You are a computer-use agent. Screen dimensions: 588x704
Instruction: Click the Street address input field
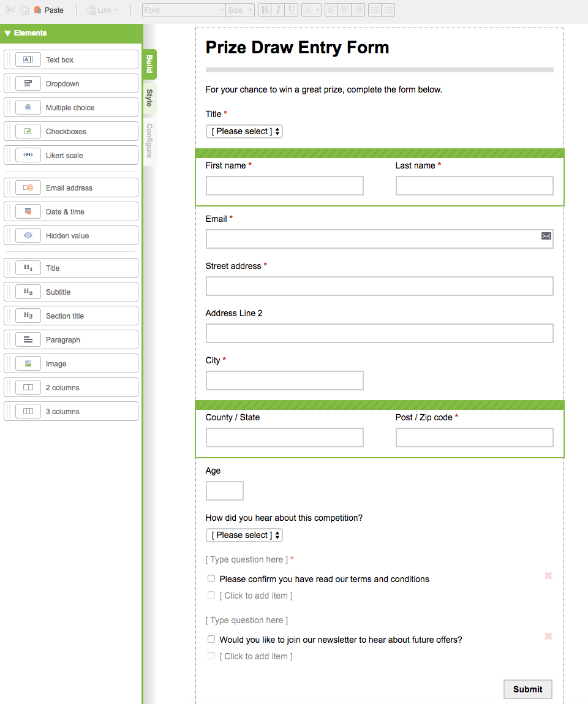click(x=379, y=286)
